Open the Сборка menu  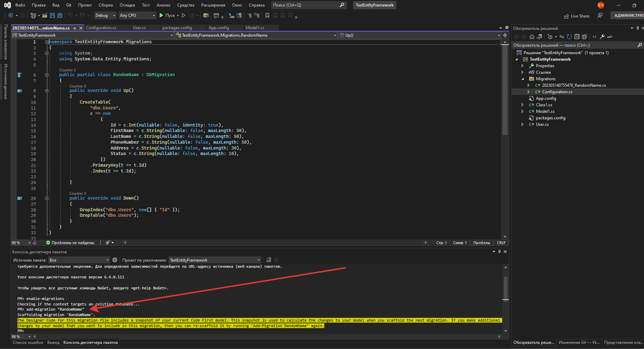(106, 5)
